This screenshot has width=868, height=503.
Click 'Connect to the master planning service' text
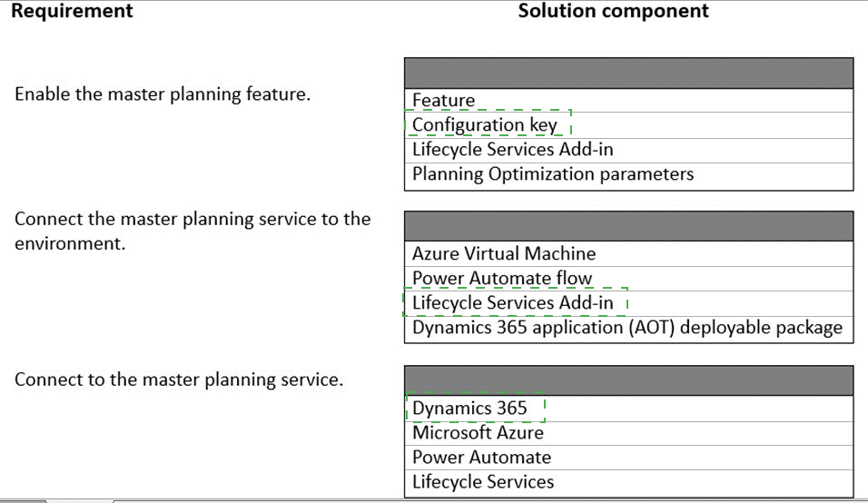(179, 379)
